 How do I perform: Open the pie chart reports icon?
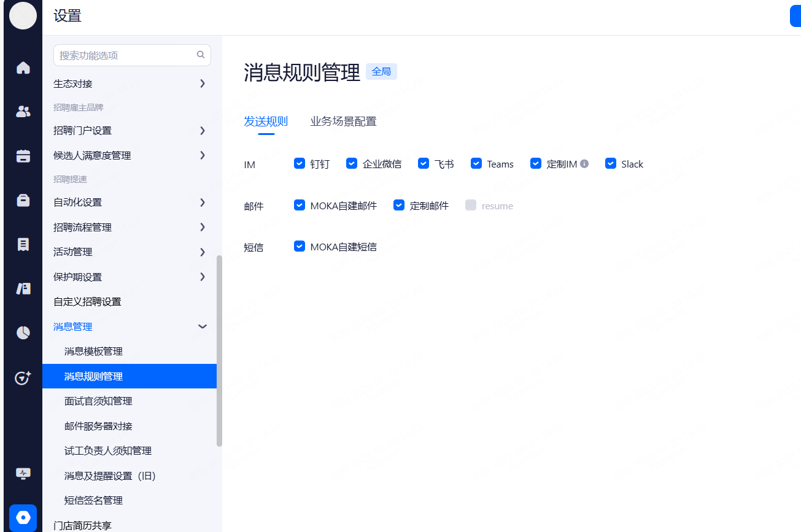point(23,333)
